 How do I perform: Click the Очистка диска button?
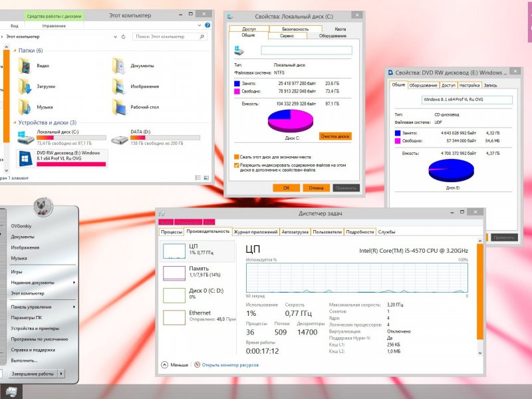point(335,136)
